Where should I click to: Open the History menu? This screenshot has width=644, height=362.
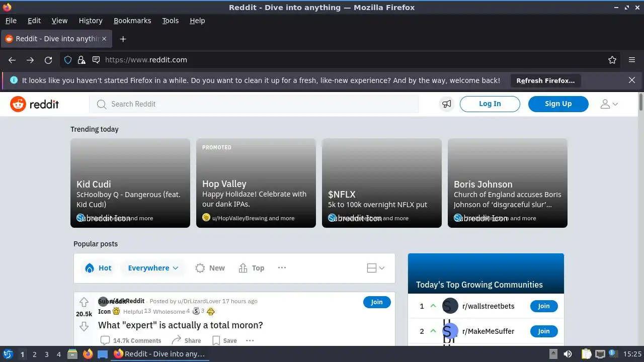point(91,21)
